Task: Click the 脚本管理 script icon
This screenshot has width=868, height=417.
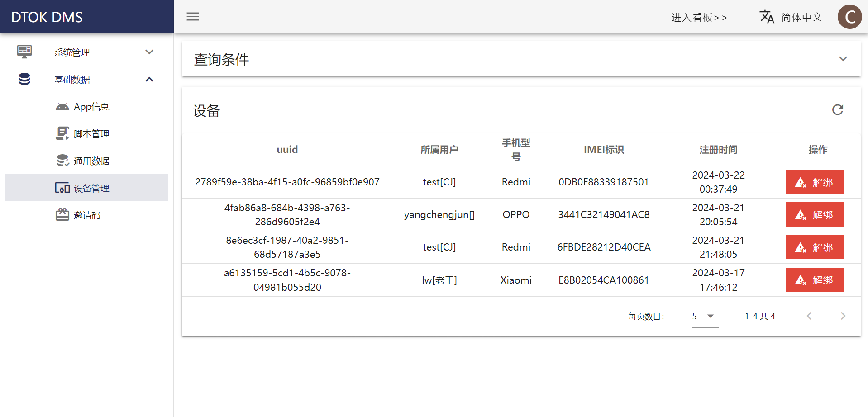Action: 62,133
